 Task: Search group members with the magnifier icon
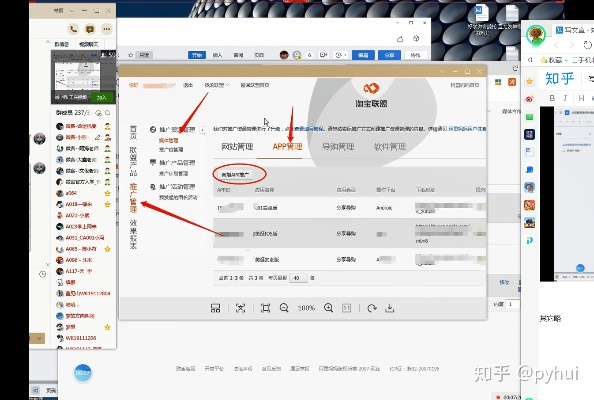coord(108,113)
